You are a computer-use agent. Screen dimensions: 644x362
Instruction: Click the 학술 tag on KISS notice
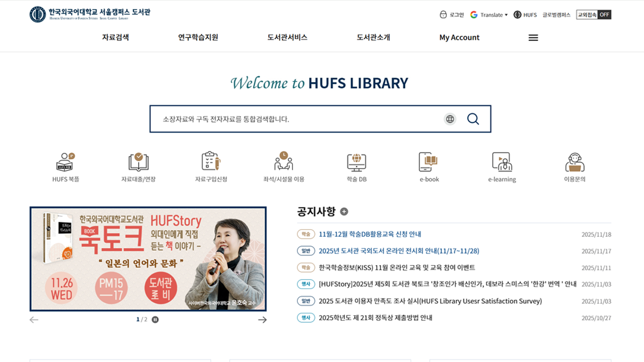pyautogui.click(x=306, y=267)
